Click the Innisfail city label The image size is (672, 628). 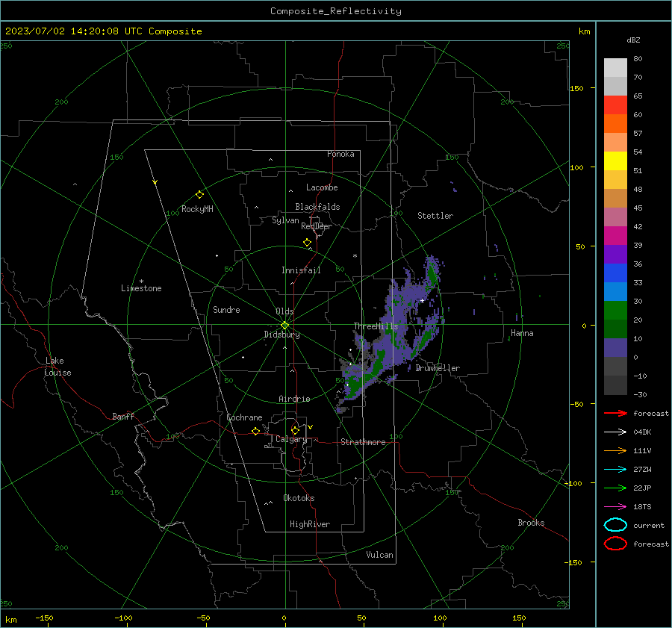click(301, 270)
